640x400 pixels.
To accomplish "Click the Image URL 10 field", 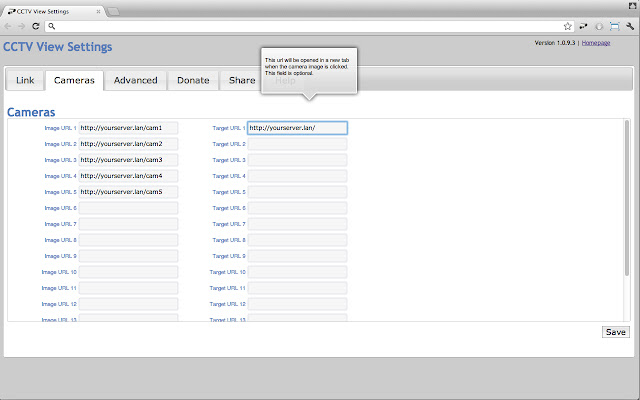I will 128,272.
